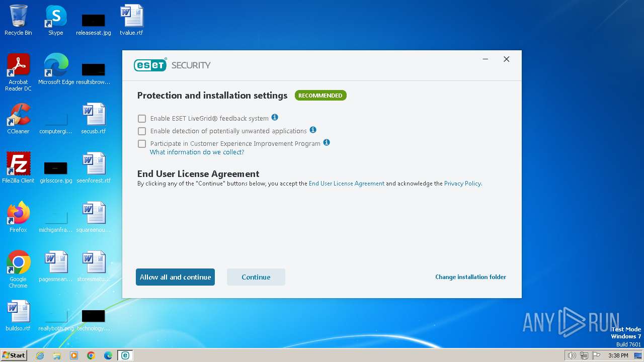Open Windows Explorer from taskbar

[57, 355]
